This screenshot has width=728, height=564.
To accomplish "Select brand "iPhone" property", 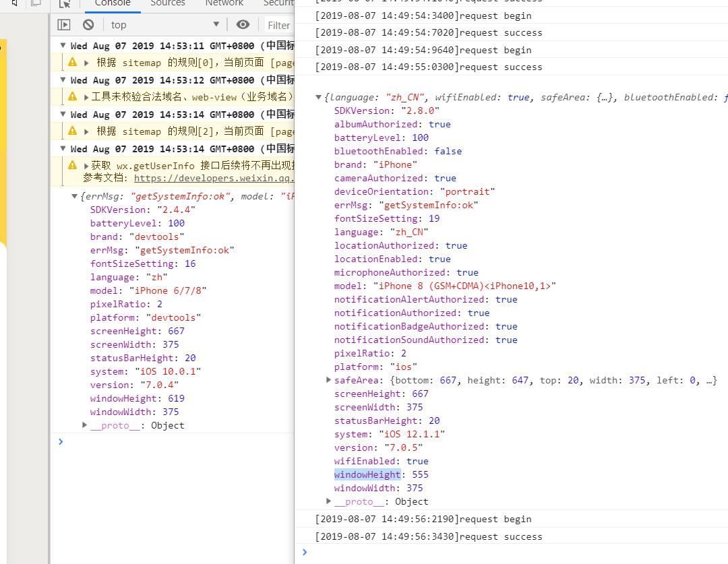I will (x=375, y=165).
